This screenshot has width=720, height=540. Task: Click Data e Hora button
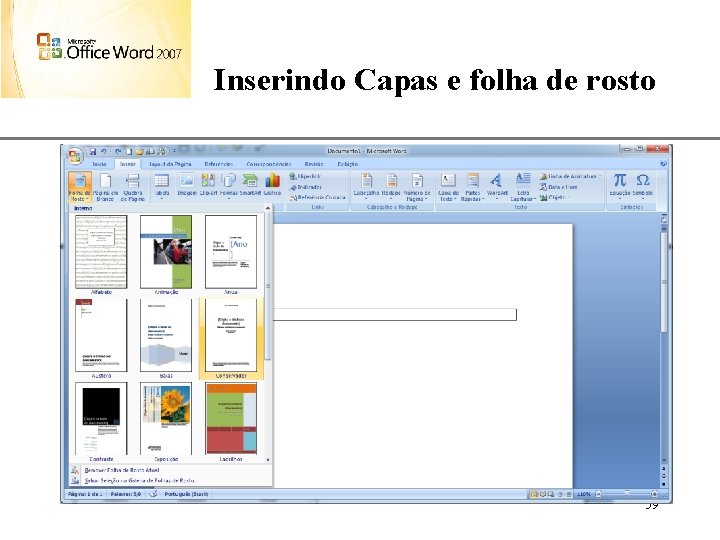click(x=558, y=187)
